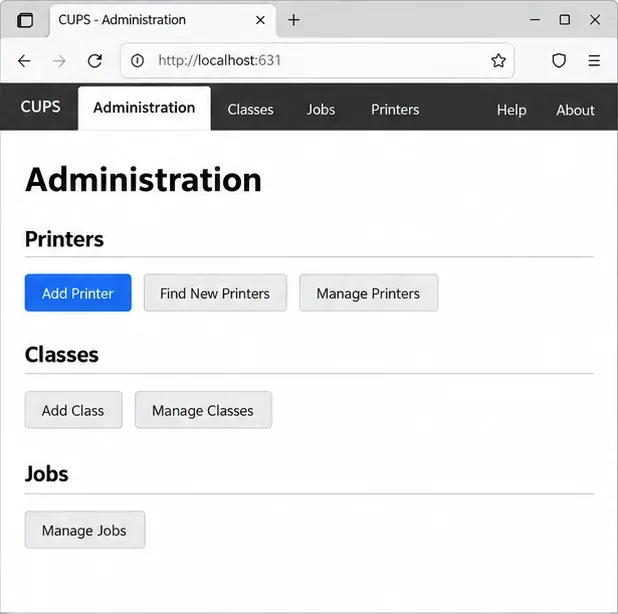Click the Manage Classes button
Viewport: 618px width, 614px height.
click(x=203, y=410)
